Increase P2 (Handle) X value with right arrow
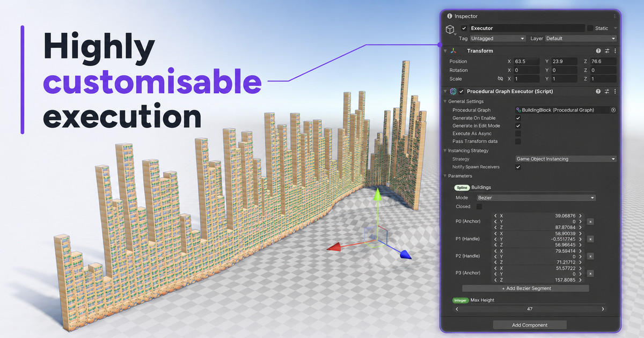Viewport: 644px width, 338px height. [x=580, y=251]
